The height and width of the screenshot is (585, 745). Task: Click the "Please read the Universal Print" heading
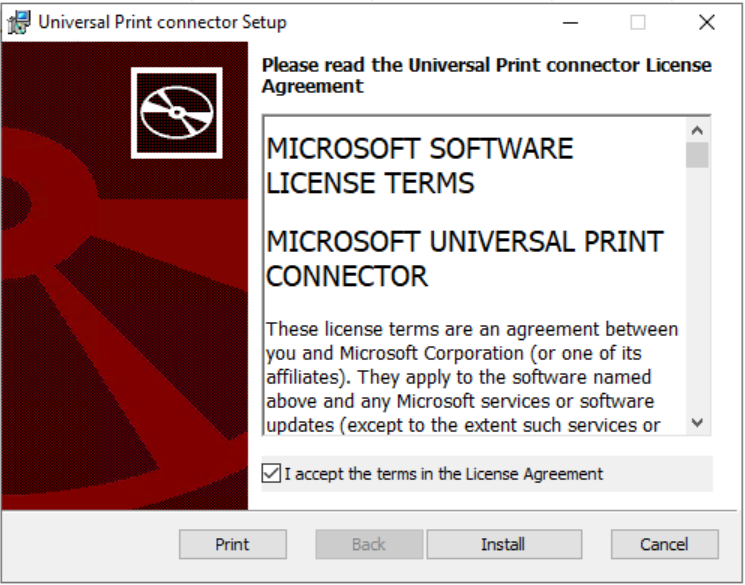click(x=486, y=75)
